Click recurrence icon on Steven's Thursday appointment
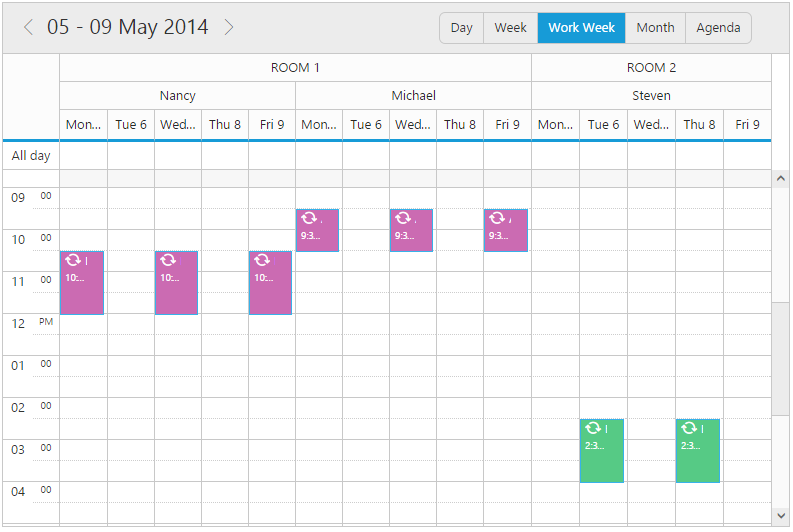 [689, 428]
